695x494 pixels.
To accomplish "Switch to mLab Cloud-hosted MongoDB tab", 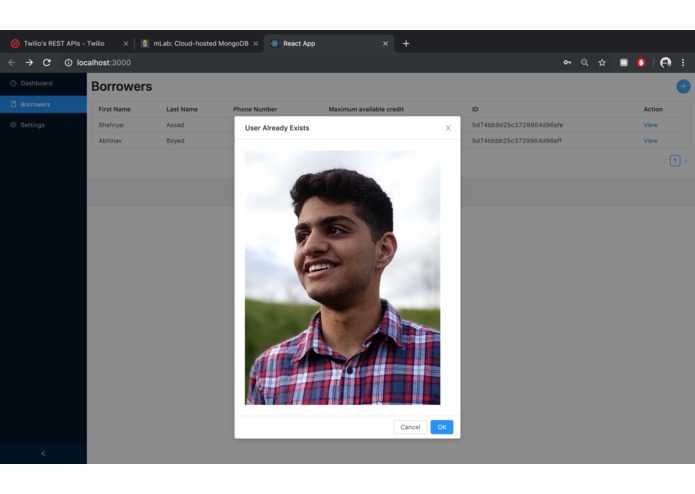I will point(199,43).
